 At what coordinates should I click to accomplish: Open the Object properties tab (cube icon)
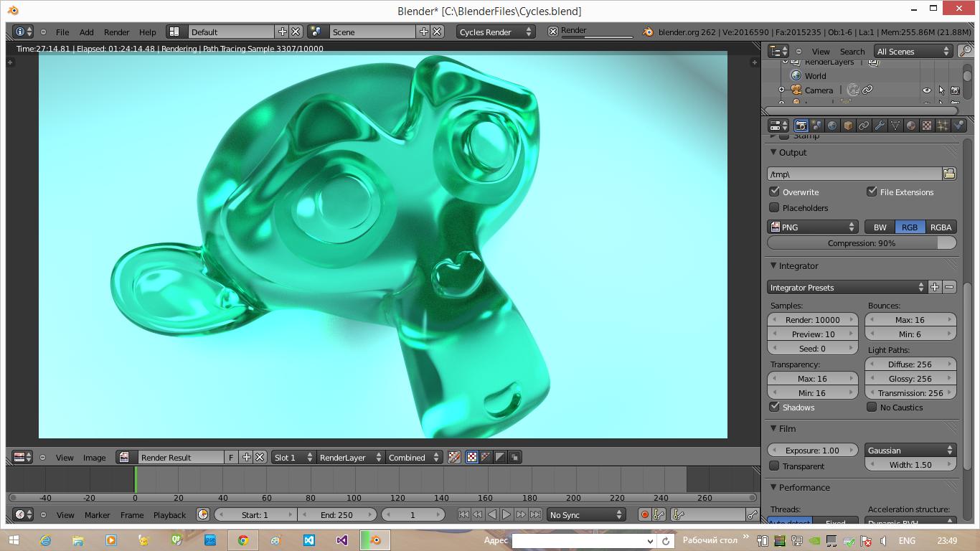pyautogui.click(x=848, y=126)
